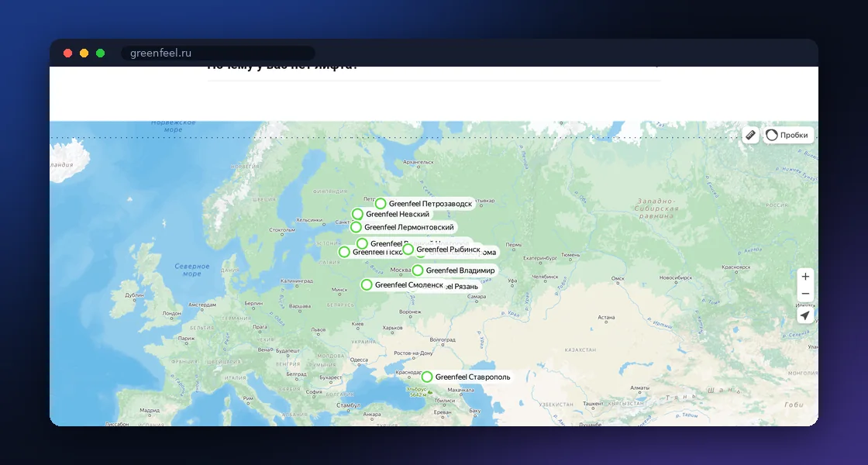Click the Greenfeel Лермонтовский location pin
The width and height of the screenshot is (868, 465).
pyautogui.click(x=356, y=227)
